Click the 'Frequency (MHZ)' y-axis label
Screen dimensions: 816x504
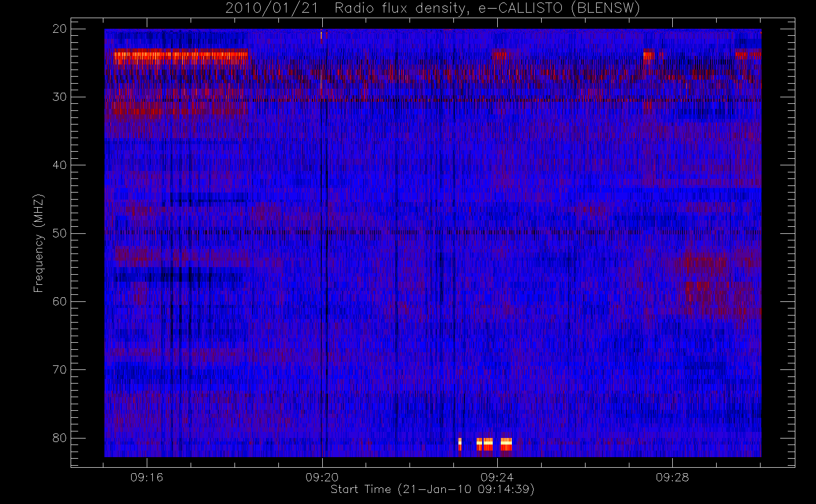(39, 243)
